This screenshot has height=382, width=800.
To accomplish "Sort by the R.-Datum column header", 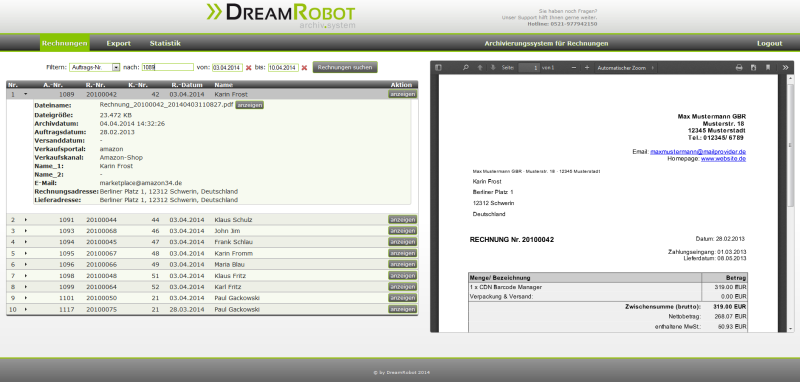I will coord(187,85).
